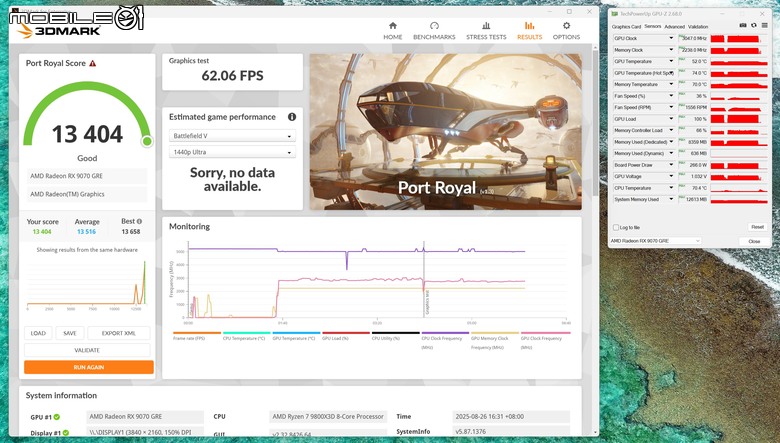Open Benchmarks via the gauge icon
The image size is (780, 443).
coord(434,26)
